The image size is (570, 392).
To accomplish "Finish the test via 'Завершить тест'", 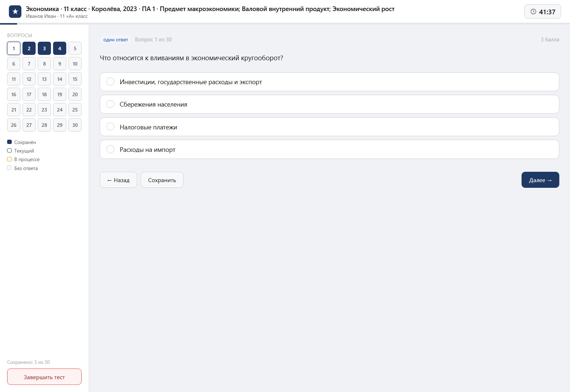I will (x=44, y=377).
